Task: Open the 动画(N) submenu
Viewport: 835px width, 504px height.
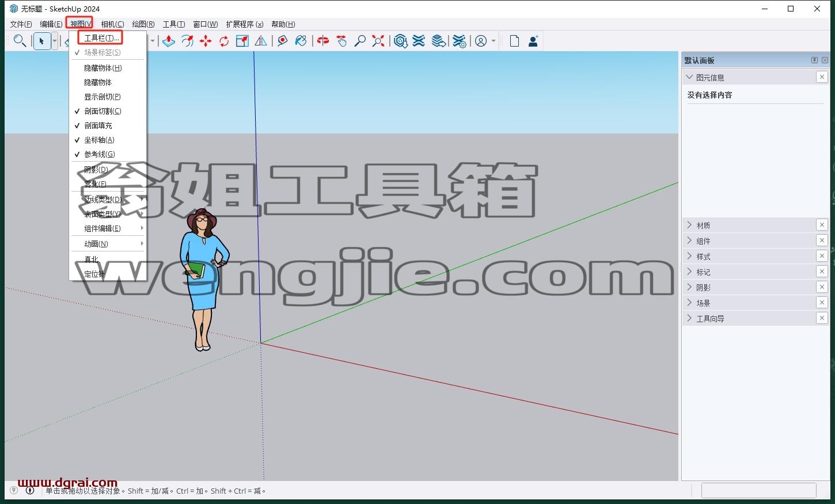Action: pos(108,244)
